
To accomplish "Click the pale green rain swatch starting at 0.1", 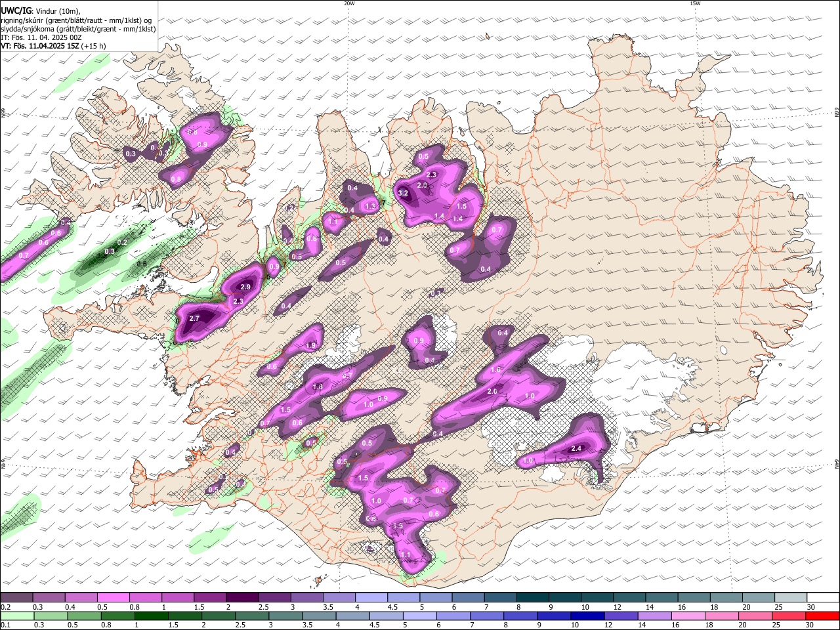I will [x=16, y=616].
